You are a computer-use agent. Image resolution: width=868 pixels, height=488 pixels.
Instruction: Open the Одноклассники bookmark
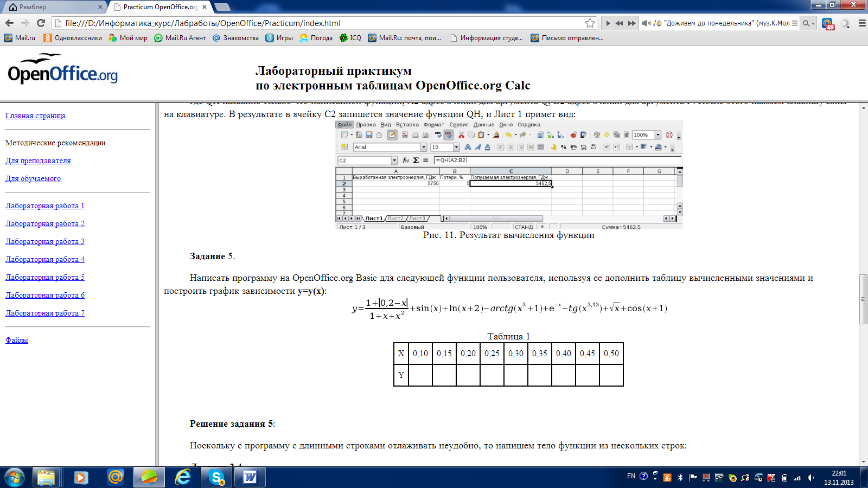[x=73, y=38]
